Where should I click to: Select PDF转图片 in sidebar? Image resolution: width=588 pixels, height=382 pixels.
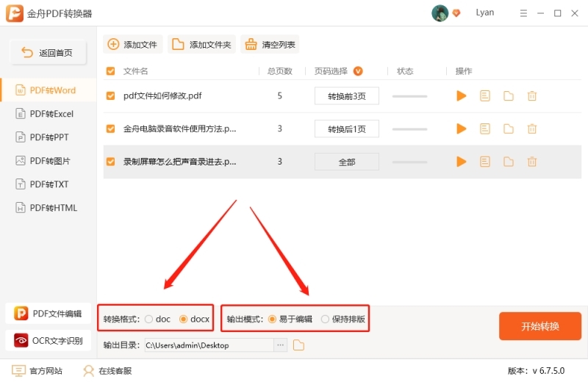click(x=49, y=161)
